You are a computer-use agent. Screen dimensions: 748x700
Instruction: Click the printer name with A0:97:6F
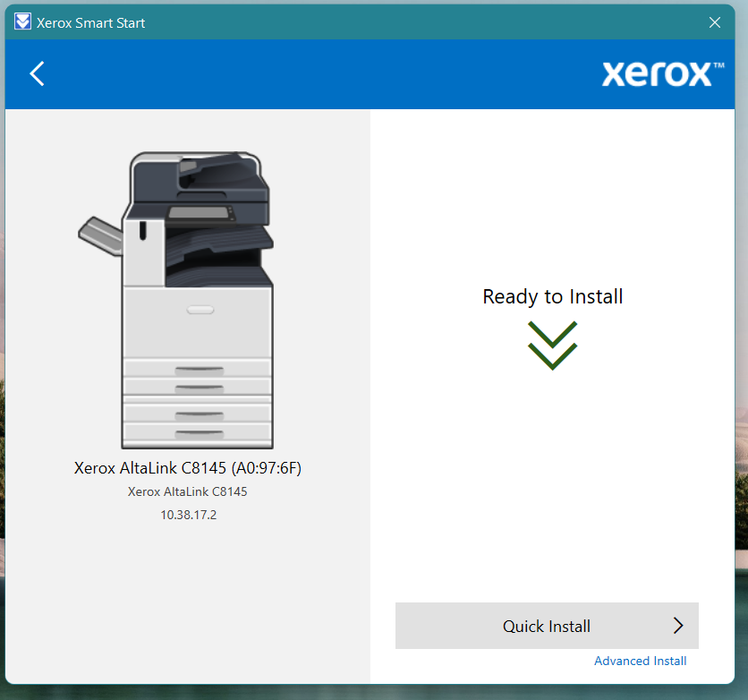pyautogui.click(x=188, y=468)
